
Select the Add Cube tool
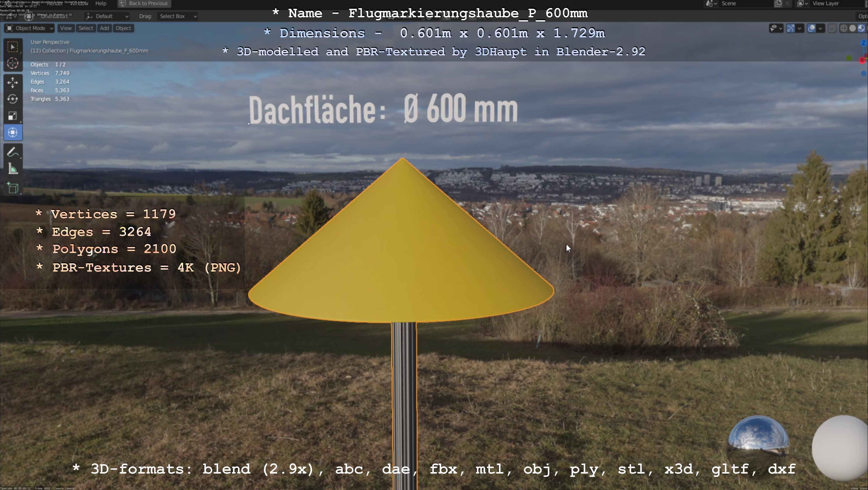[13, 188]
